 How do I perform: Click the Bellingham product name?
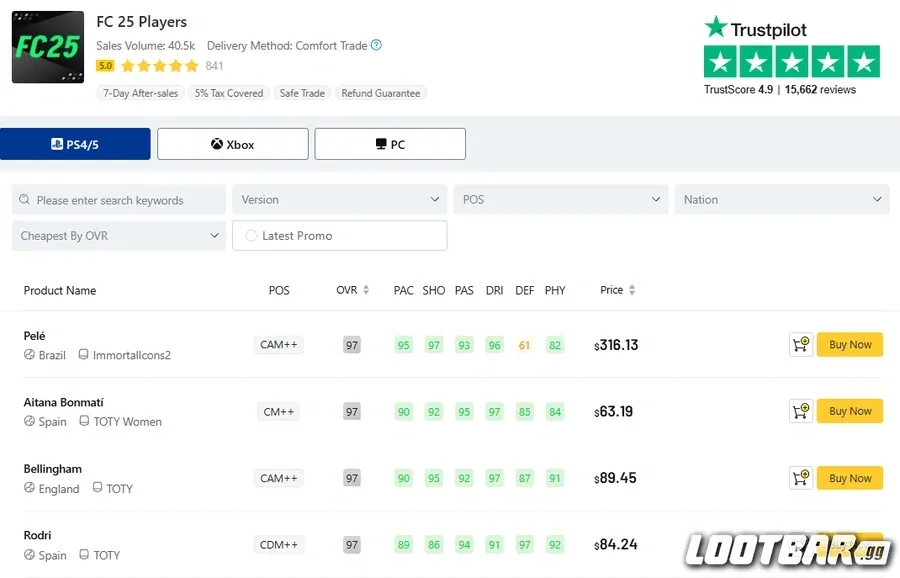click(x=53, y=469)
